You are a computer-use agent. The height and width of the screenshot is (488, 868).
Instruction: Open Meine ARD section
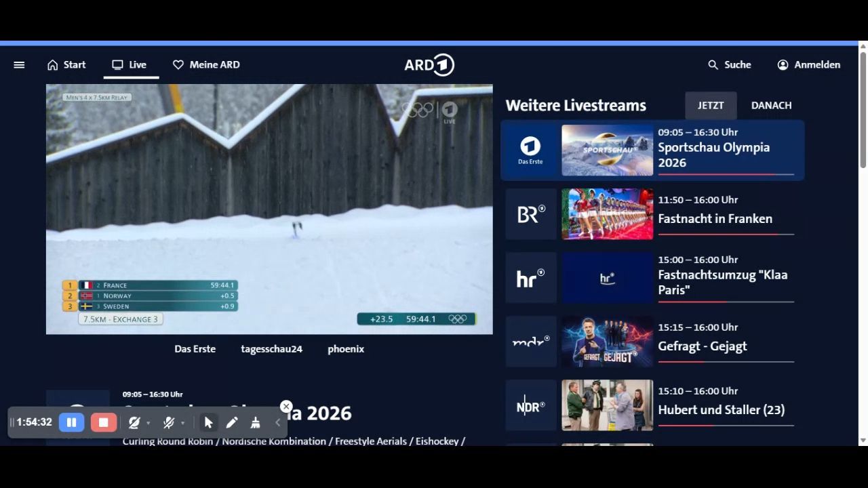(x=206, y=65)
